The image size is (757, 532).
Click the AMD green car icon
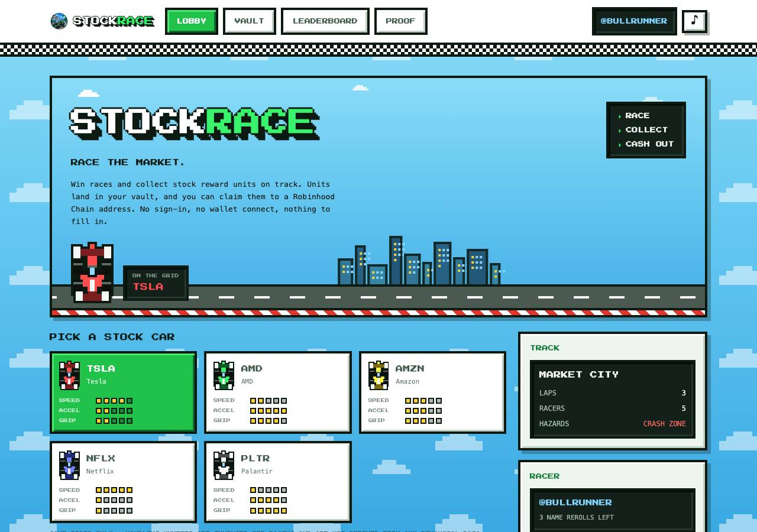point(224,375)
